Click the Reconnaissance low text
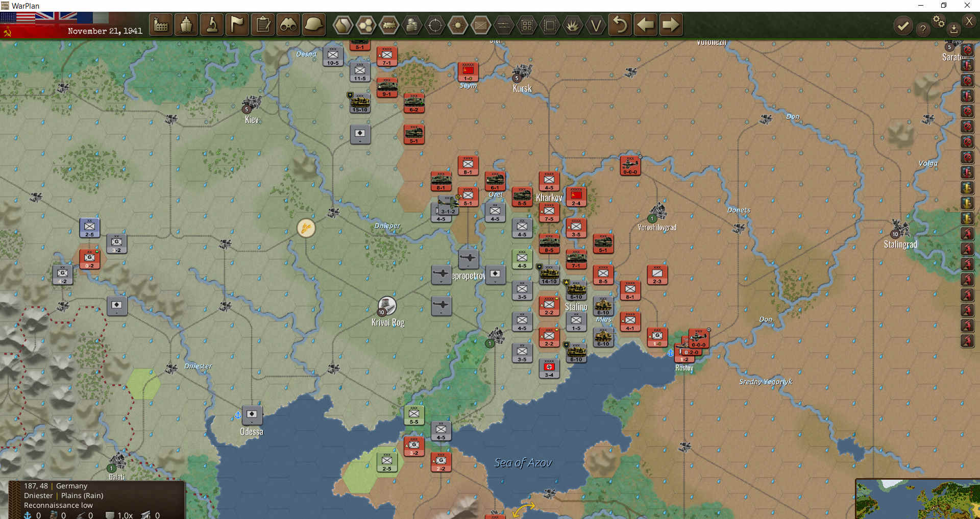This screenshot has width=980, height=519. [x=58, y=505]
